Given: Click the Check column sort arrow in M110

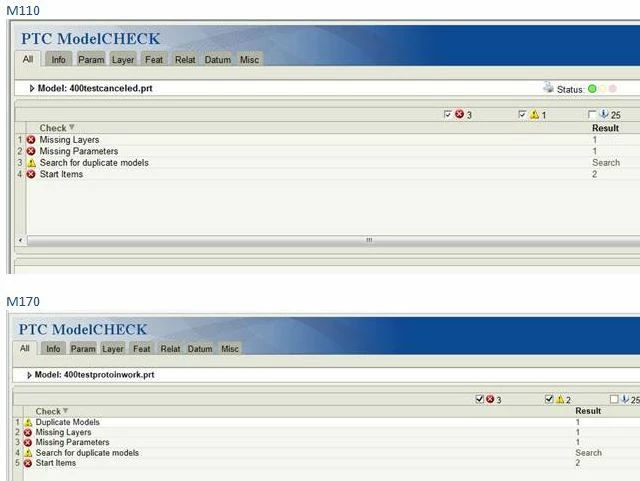Looking at the screenshot, I should (x=71, y=127).
